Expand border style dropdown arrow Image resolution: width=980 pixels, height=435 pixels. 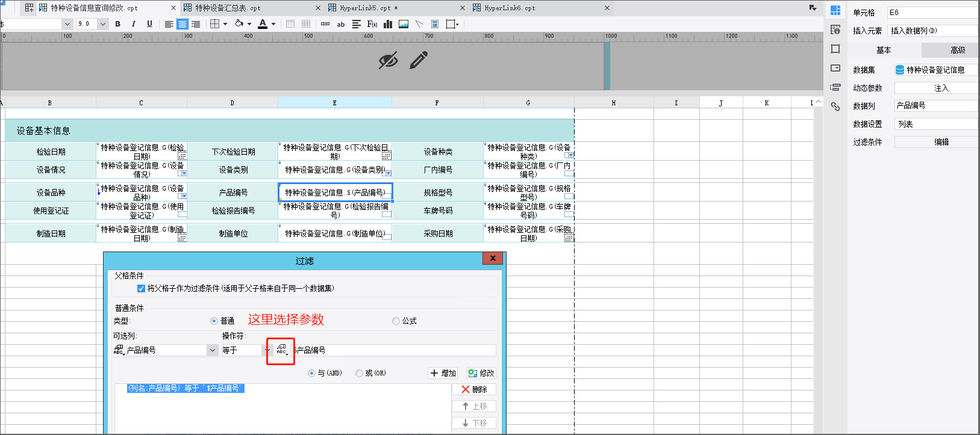pos(225,24)
